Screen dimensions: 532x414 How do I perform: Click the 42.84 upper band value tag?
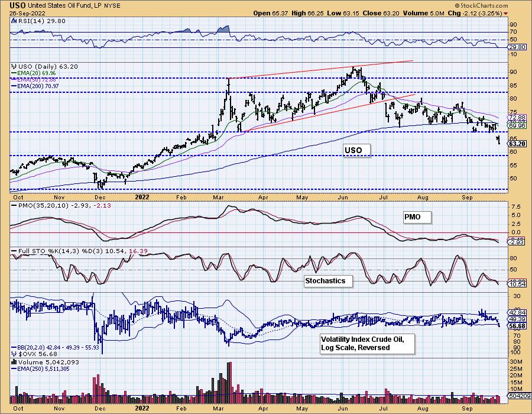(518, 312)
